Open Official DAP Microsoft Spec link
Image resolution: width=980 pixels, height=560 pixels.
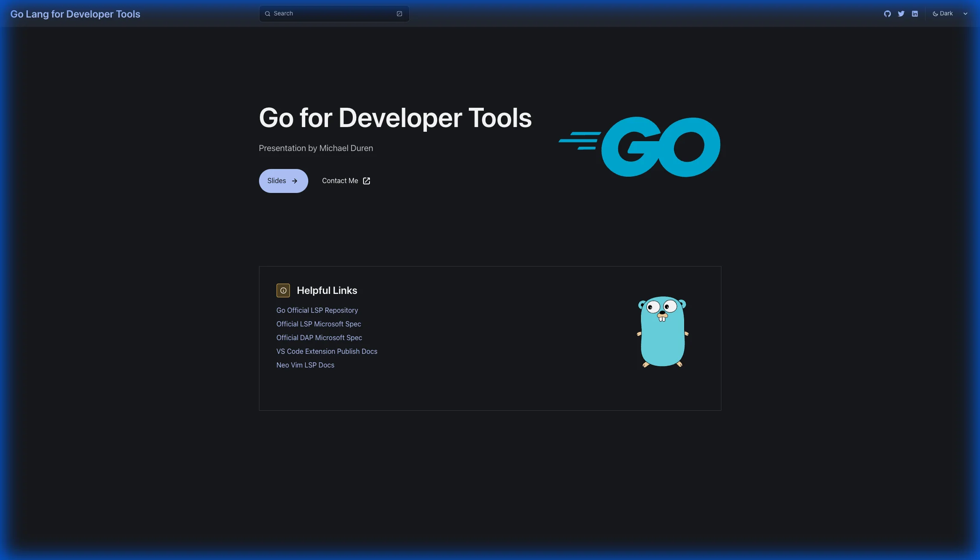(x=319, y=338)
